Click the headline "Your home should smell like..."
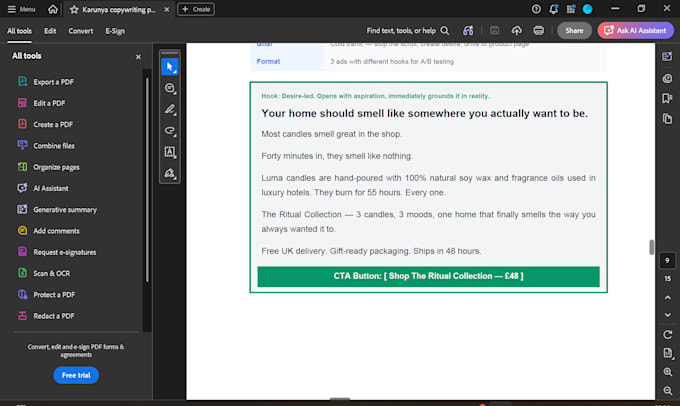Viewport: 680px width, 406px height. click(x=424, y=114)
